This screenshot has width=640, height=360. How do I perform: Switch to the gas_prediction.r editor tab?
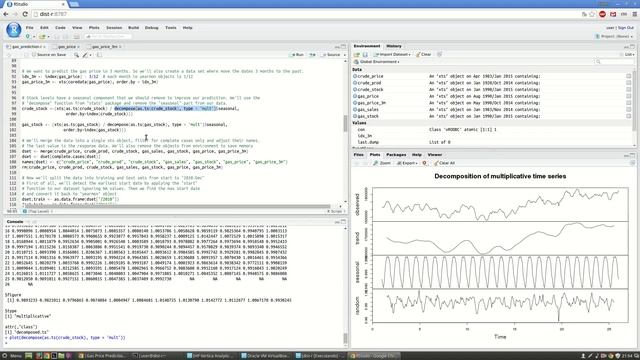pyautogui.click(x=25, y=47)
